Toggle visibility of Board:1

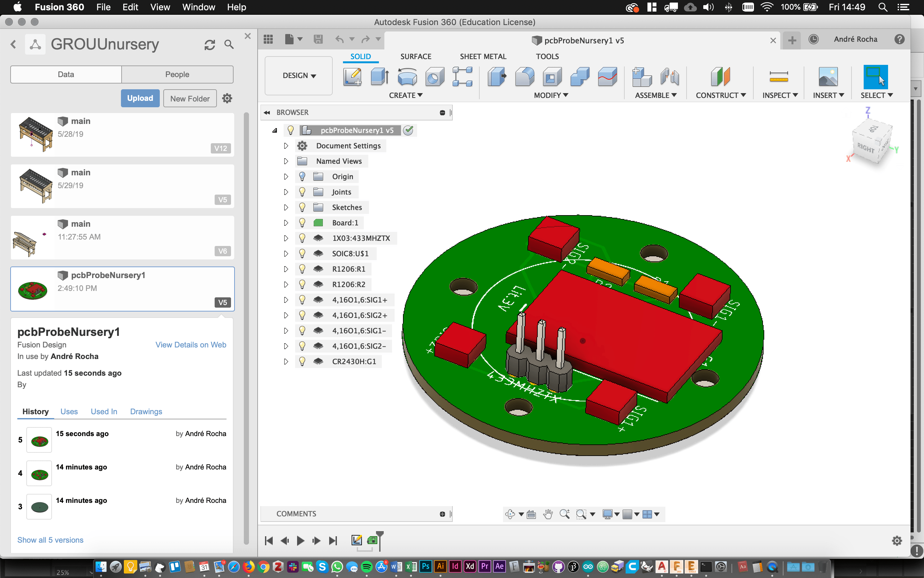pyautogui.click(x=302, y=223)
